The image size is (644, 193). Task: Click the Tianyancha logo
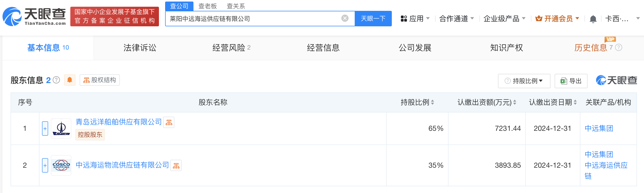click(34, 17)
